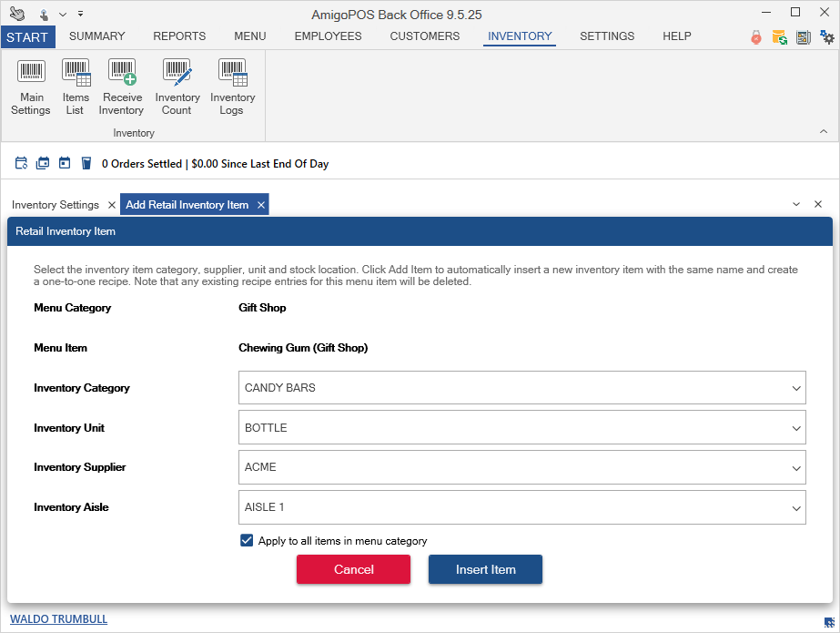Open the Inventory Aisle combo box
This screenshot has height=633, width=840.
pyautogui.click(x=521, y=507)
